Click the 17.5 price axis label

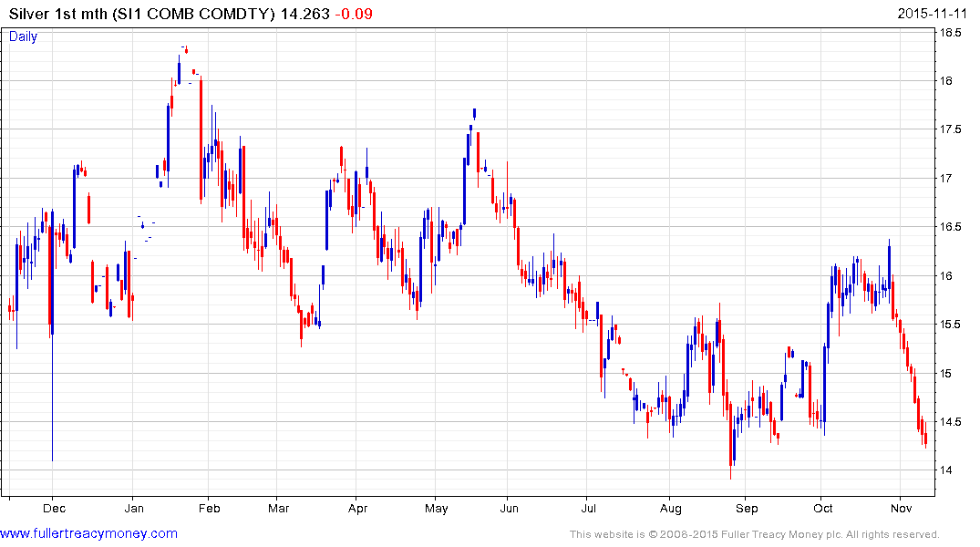[951, 129]
